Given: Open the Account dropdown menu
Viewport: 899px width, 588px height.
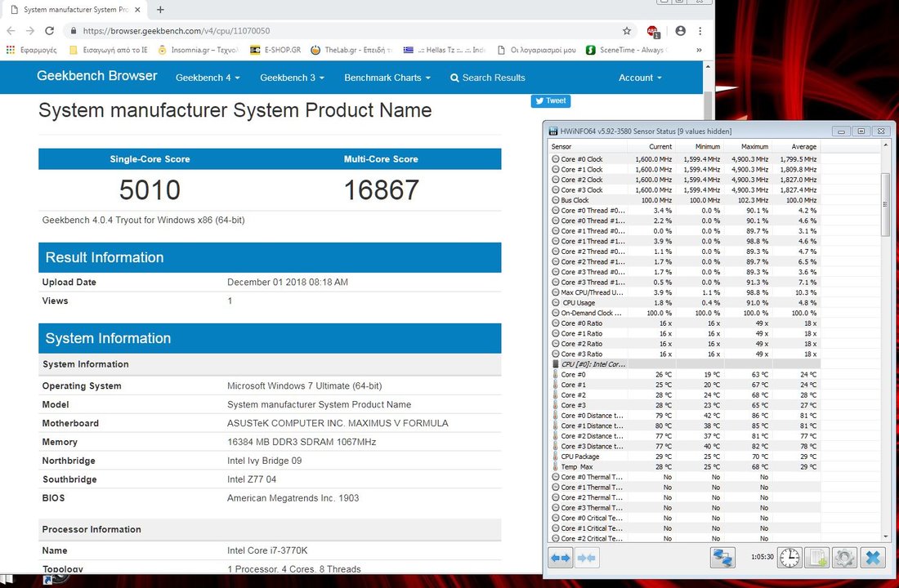Looking at the screenshot, I should [640, 78].
